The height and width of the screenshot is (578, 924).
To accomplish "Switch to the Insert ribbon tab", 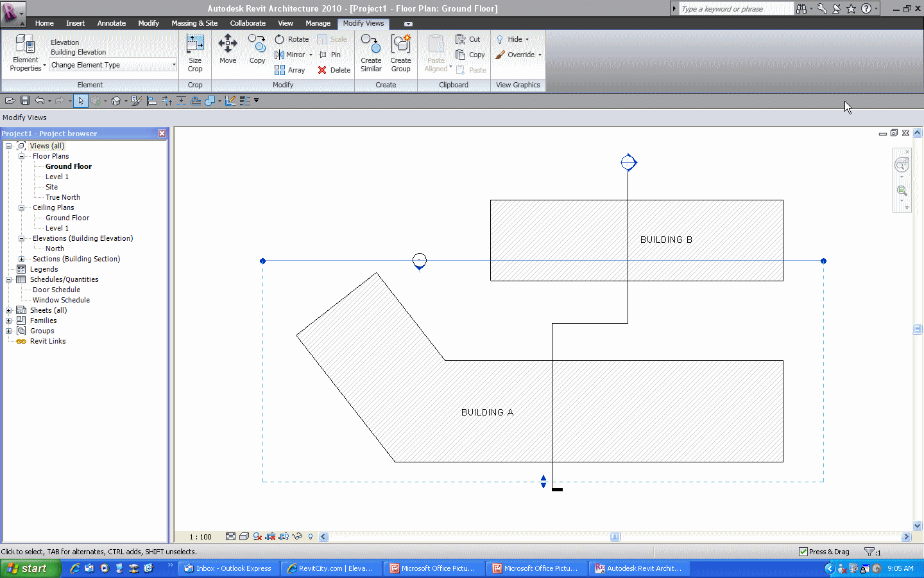I will tap(75, 23).
